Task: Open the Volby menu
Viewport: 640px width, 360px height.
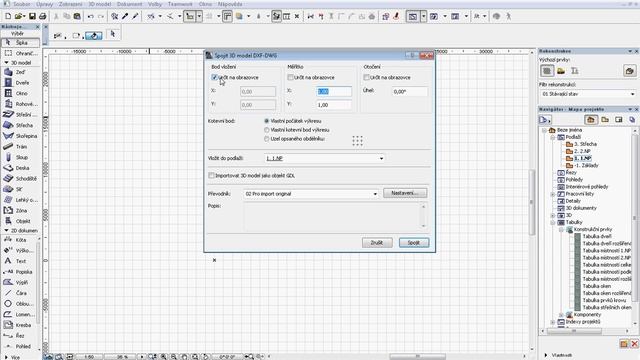Action: [x=155, y=4]
